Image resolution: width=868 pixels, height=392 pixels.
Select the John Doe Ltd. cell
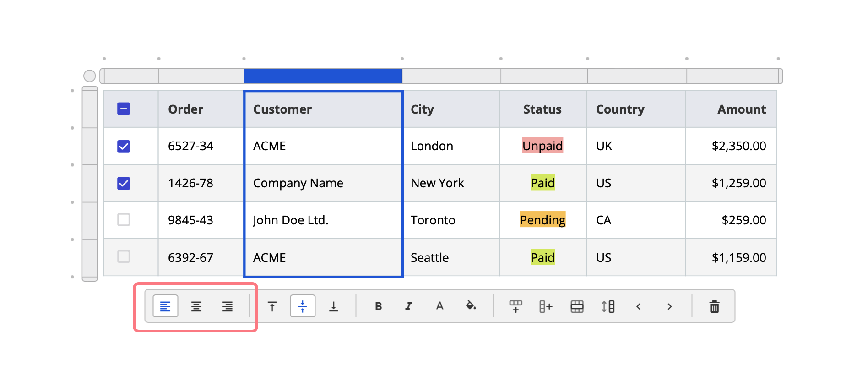[323, 220]
